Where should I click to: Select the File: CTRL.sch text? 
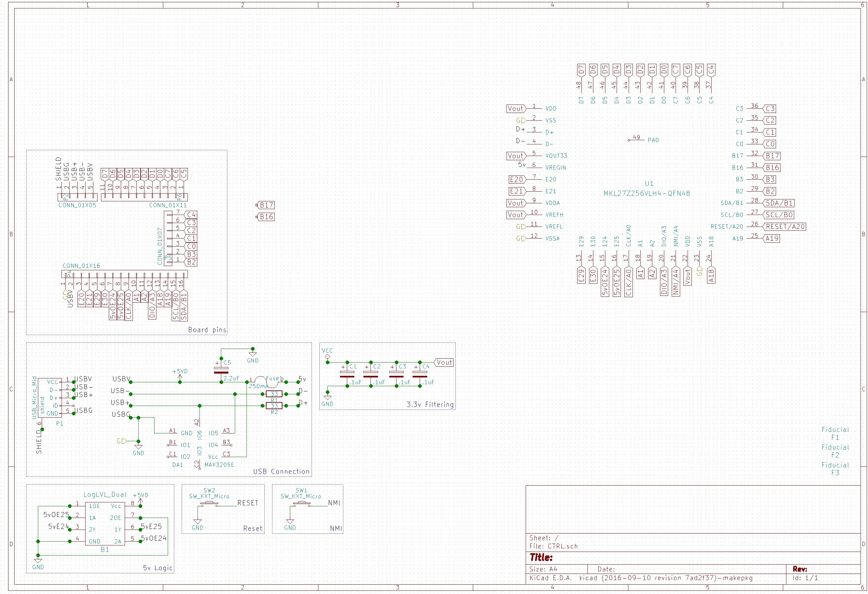[x=554, y=546]
